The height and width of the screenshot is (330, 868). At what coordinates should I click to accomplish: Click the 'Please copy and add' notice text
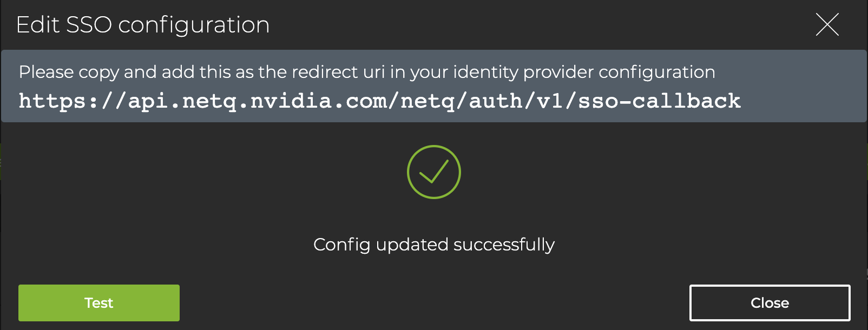pos(367,72)
